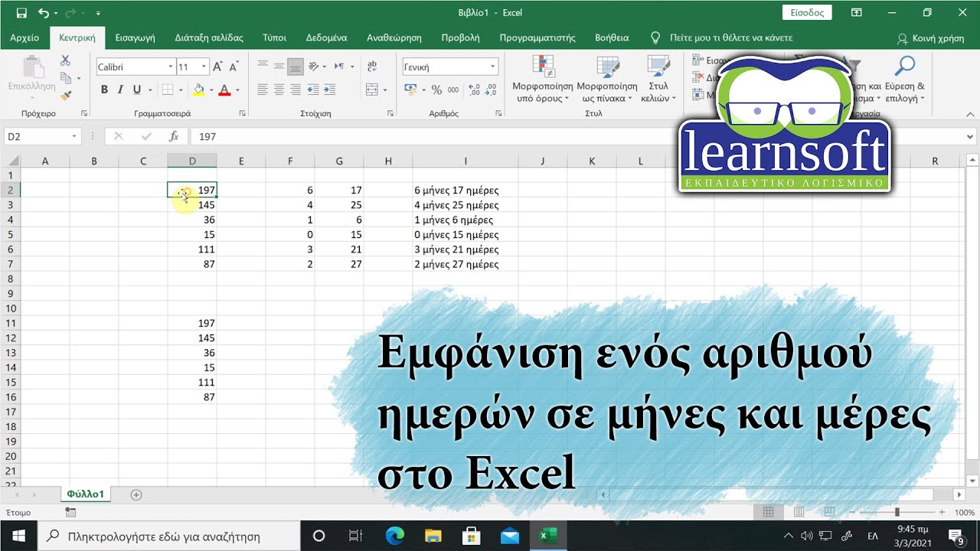980x551 pixels.
Task: Toggle Bold formatting
Action: coord(105,90)
